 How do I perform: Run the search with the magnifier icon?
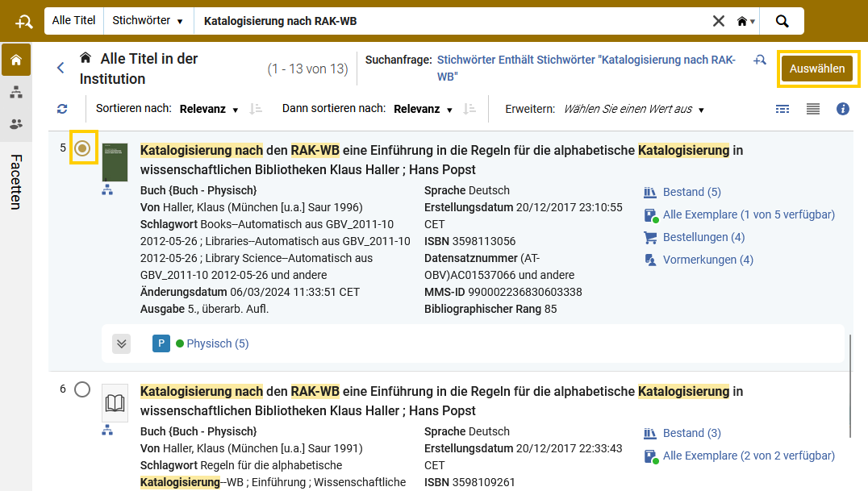click(782, 21)
